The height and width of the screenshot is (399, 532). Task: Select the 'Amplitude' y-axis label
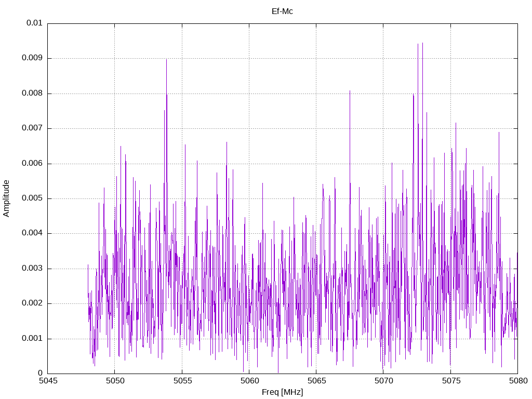[x=6, y=198]
